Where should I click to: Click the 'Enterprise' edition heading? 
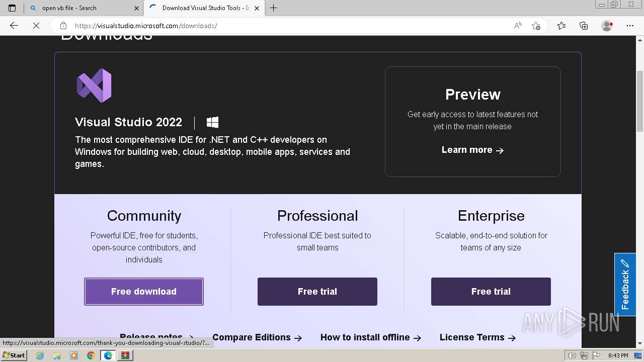pyautogui.click(x=491, y=216)
